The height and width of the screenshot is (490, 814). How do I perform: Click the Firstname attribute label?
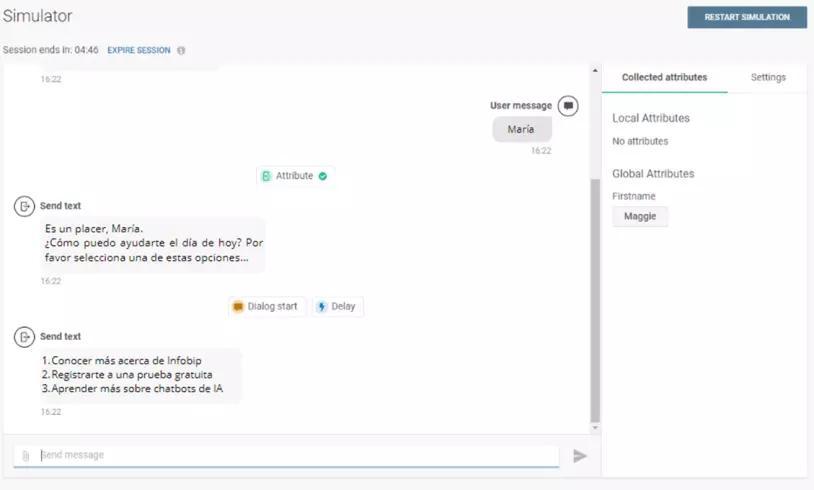(633, 196)
